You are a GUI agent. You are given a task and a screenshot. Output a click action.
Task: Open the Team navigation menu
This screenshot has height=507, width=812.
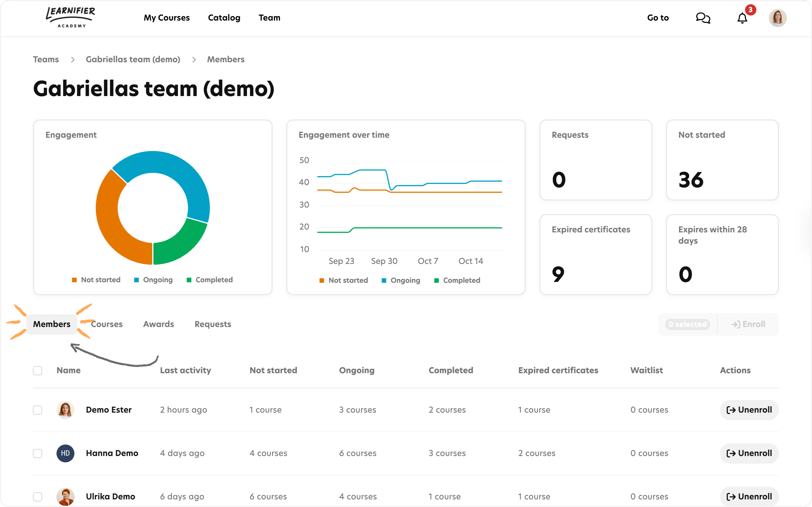click(x=269, y=18)
